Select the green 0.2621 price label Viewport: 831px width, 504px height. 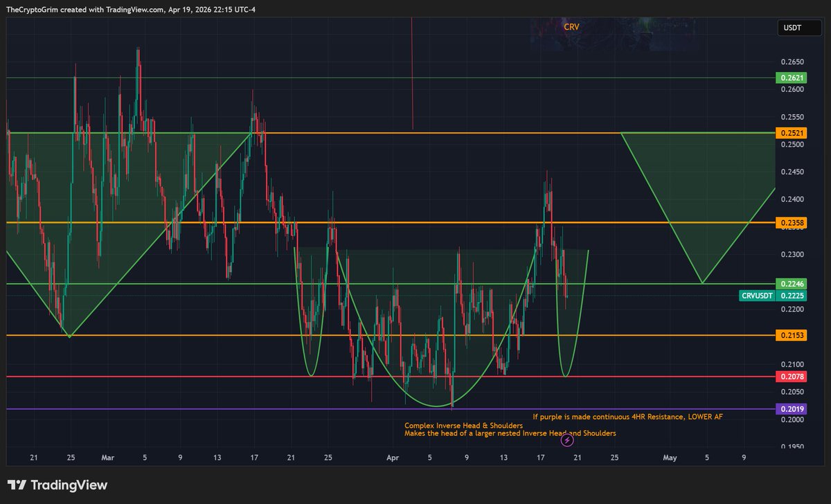[792, 78]
